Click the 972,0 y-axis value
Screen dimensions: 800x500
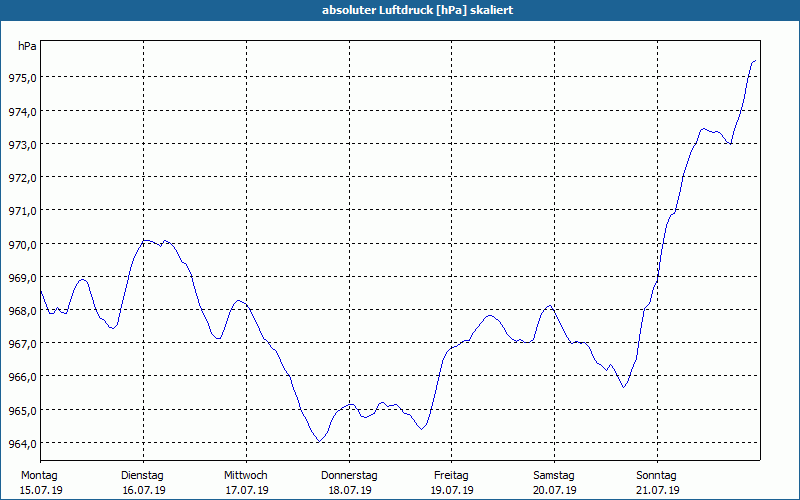pyautogui.click(x=22, y=178)
